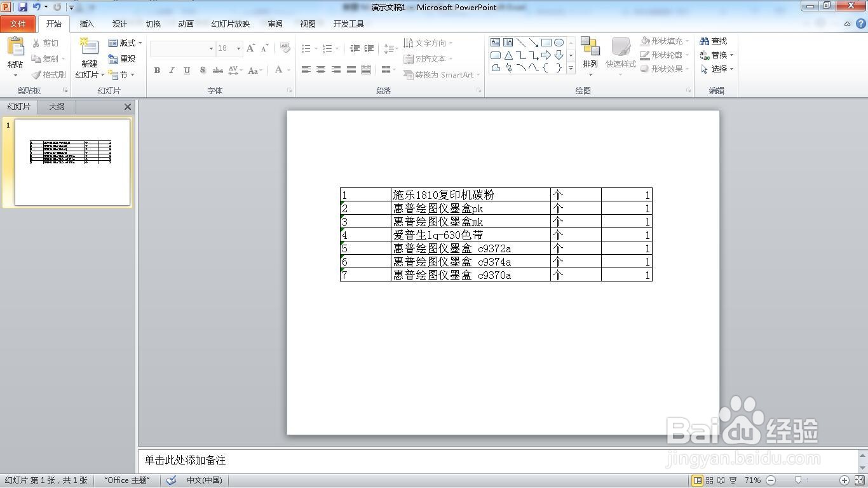868x488 pixels.
Task: Click the 中文(中国) language button
Action: tap(204, 480)
